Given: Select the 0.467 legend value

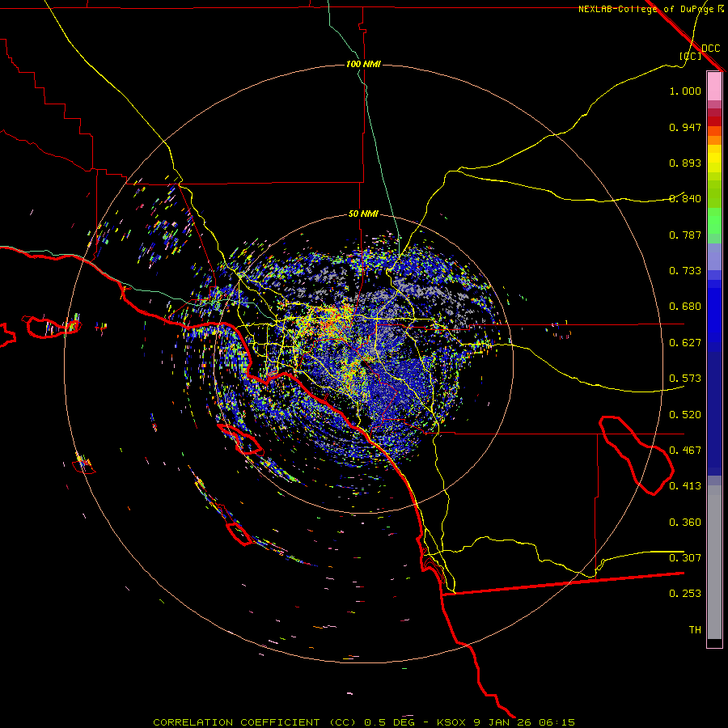Looking at the screenshot, I should [x=685, y=451].
